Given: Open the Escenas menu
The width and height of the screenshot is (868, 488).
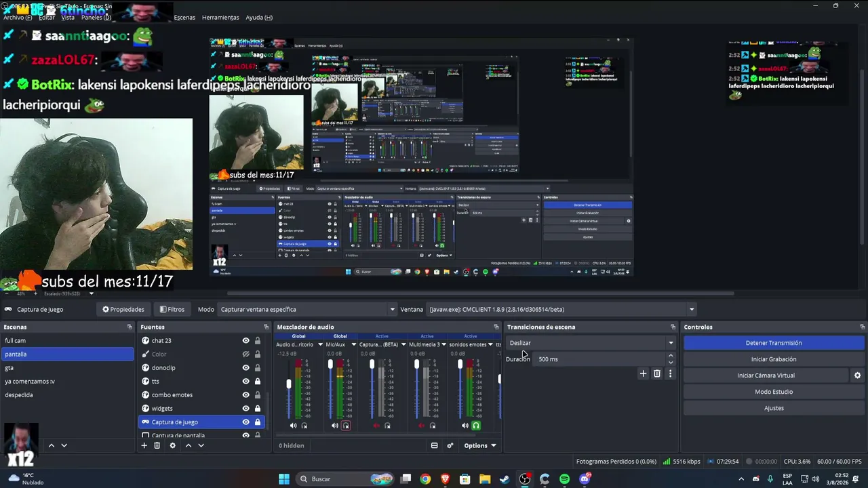Looking at the screenshot, I should pyautogui.click(x=184, y=17).
